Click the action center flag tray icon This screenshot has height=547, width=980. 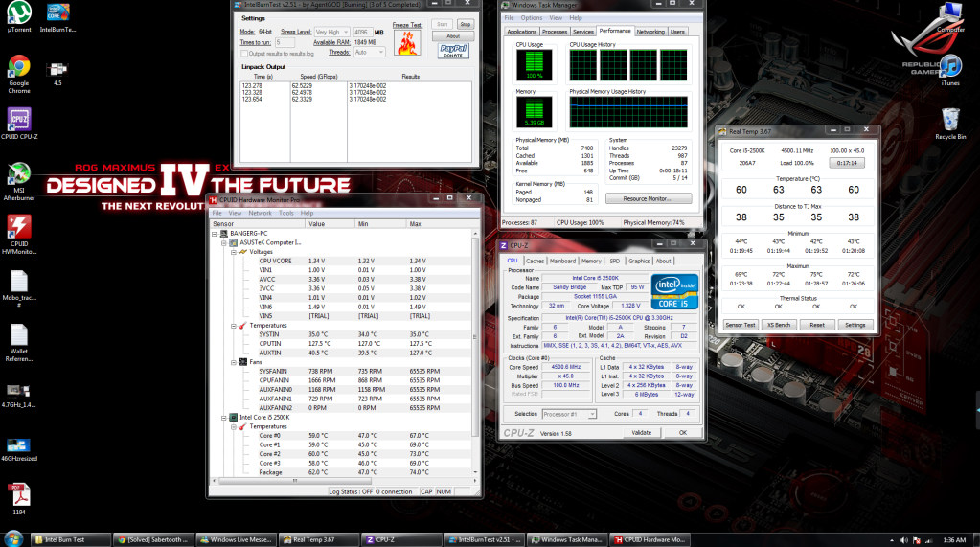point(917,540)
